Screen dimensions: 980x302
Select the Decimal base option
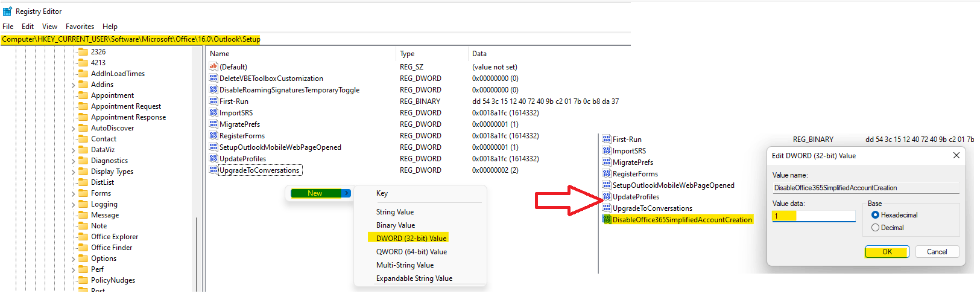[875, 228]
